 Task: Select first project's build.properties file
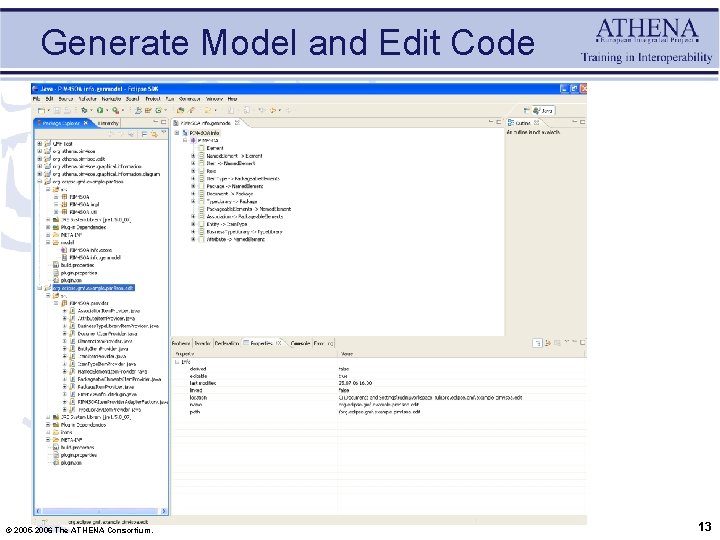73,265
